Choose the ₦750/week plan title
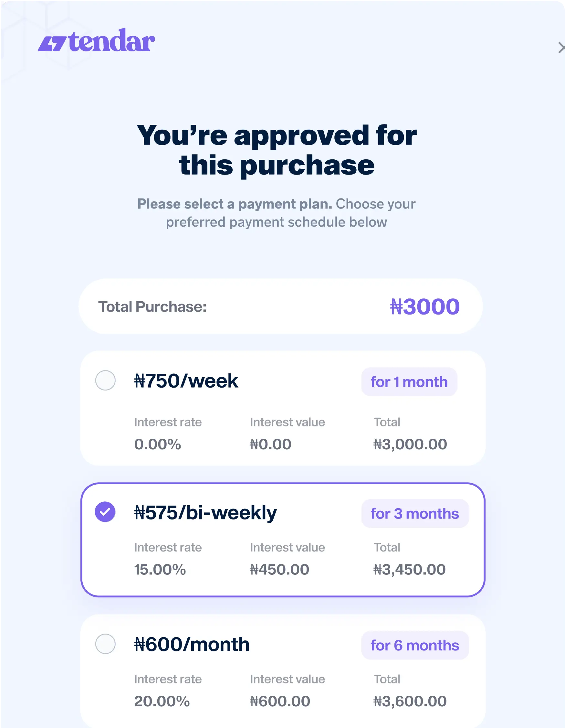The image size is (565, 728). [x=186, y=381]
